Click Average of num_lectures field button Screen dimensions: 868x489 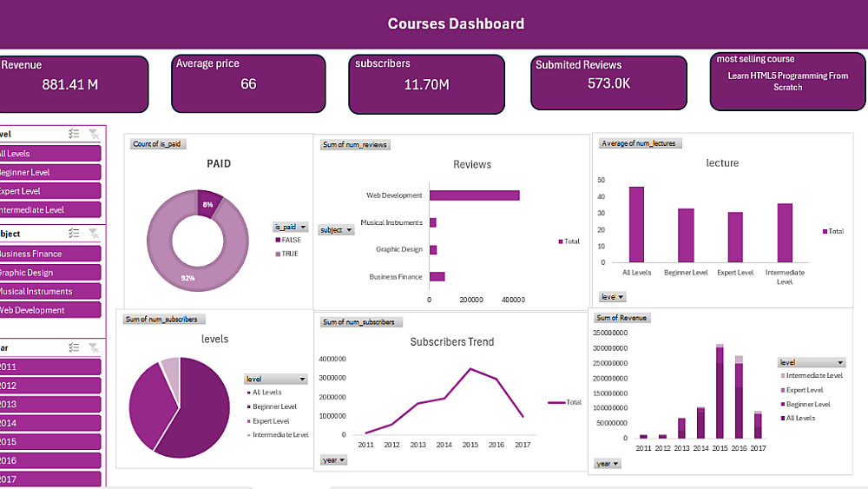[641, 143]
